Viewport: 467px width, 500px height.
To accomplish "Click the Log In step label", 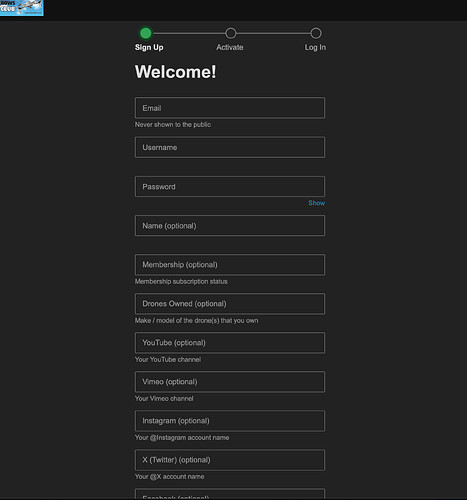I will click(x=315, y=47).
